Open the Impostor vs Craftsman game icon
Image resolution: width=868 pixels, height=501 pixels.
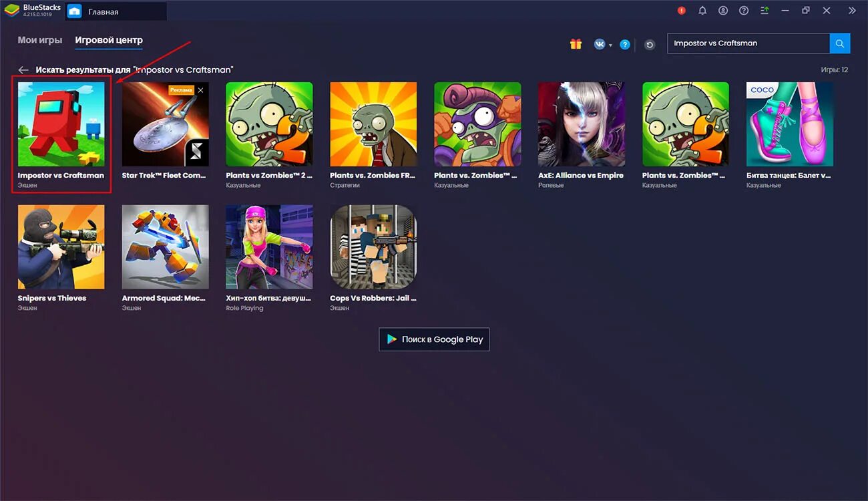[61, 124]
